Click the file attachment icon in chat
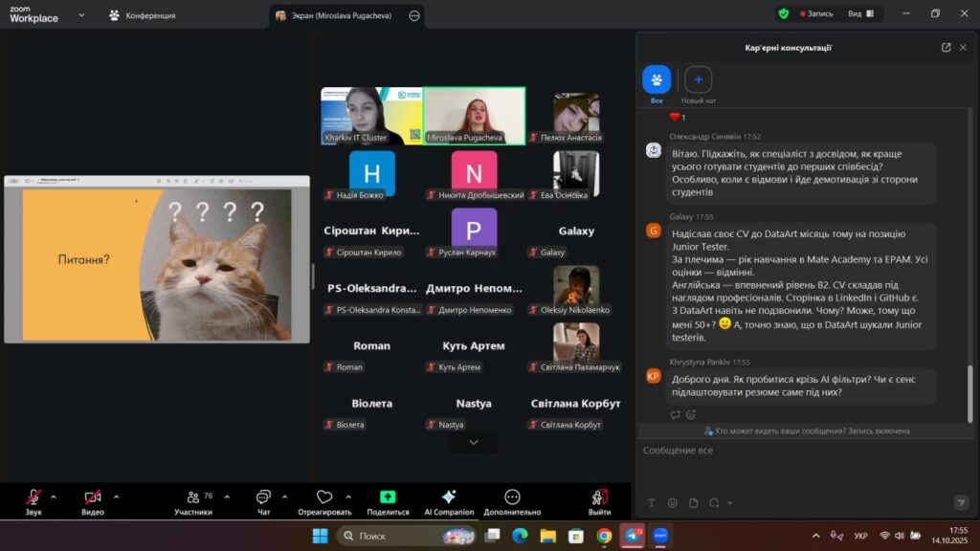 693,503
